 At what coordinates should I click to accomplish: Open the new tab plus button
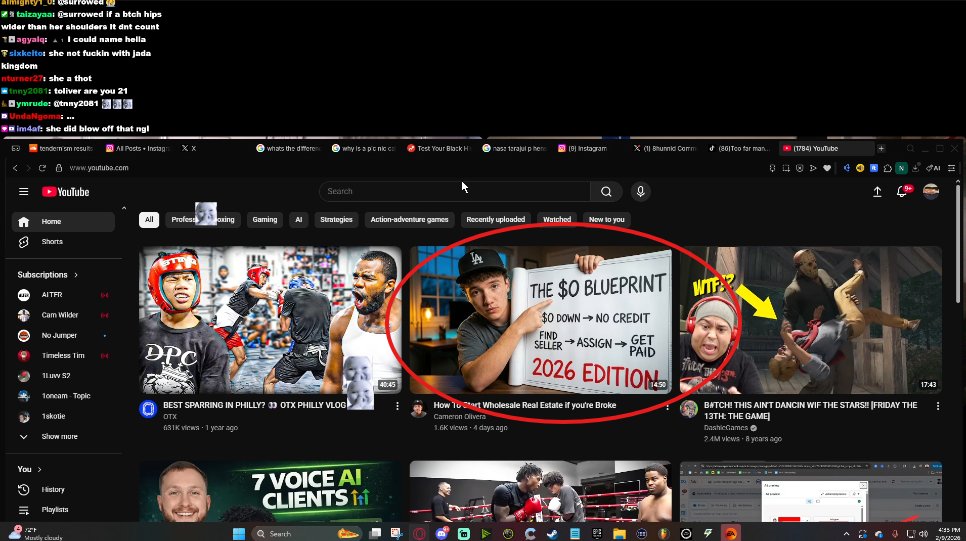click(x=881, y=148)
